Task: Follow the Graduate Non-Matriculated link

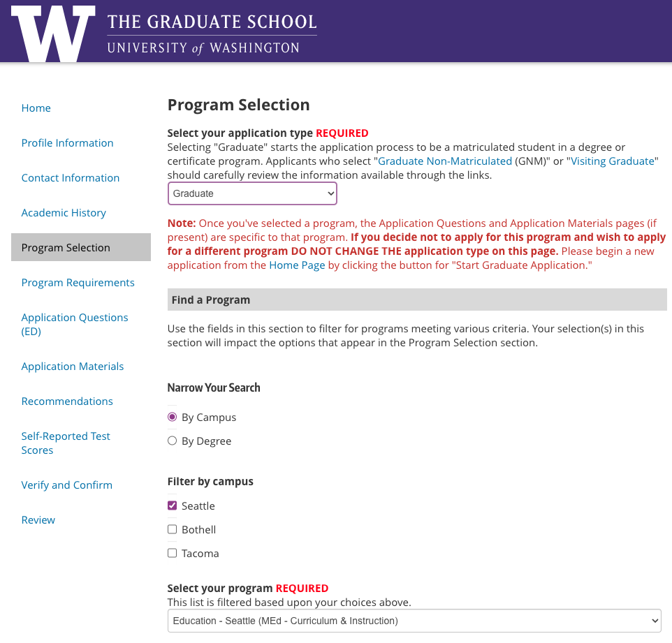Action: click(x=445, y=161)
